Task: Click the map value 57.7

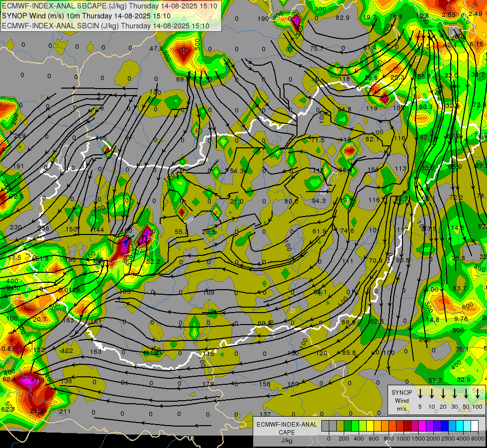Action: click(x=435, y=380)
